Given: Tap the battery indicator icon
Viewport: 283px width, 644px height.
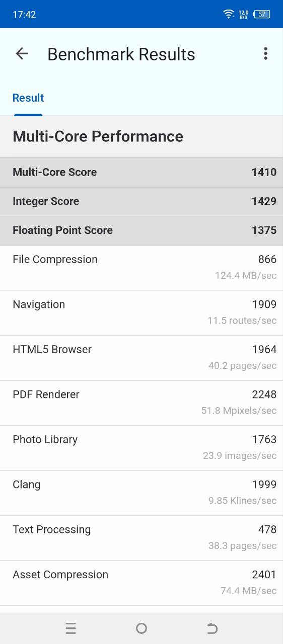Looking at the screenshot, I should point(262,14).
